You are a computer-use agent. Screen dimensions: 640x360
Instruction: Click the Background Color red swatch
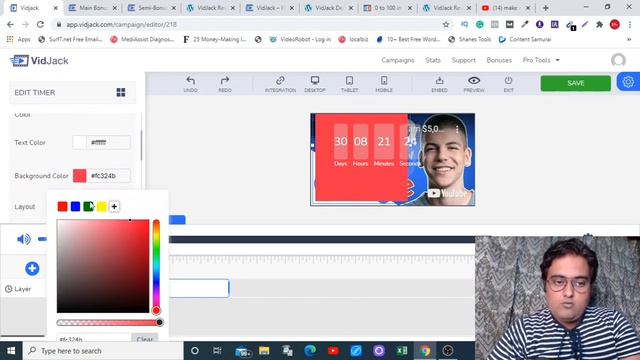pyautogui.click(x=79, y=176)
